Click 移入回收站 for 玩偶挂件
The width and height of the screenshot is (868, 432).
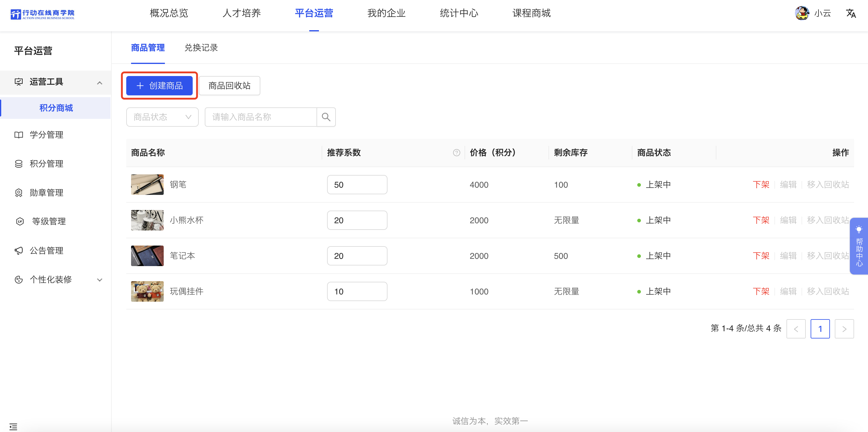click(828, 291)
